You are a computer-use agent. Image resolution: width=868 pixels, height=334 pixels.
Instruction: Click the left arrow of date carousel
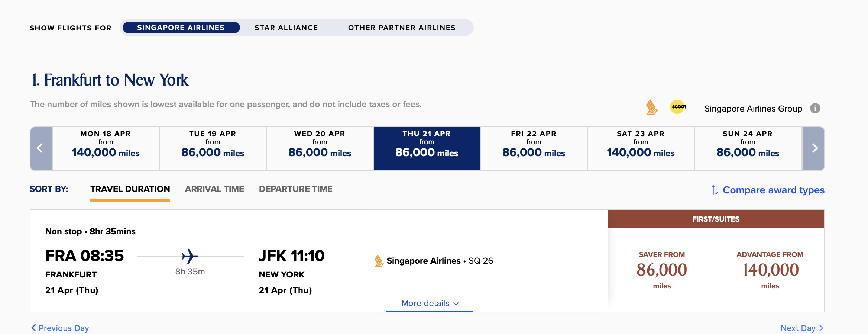point(41,148)
